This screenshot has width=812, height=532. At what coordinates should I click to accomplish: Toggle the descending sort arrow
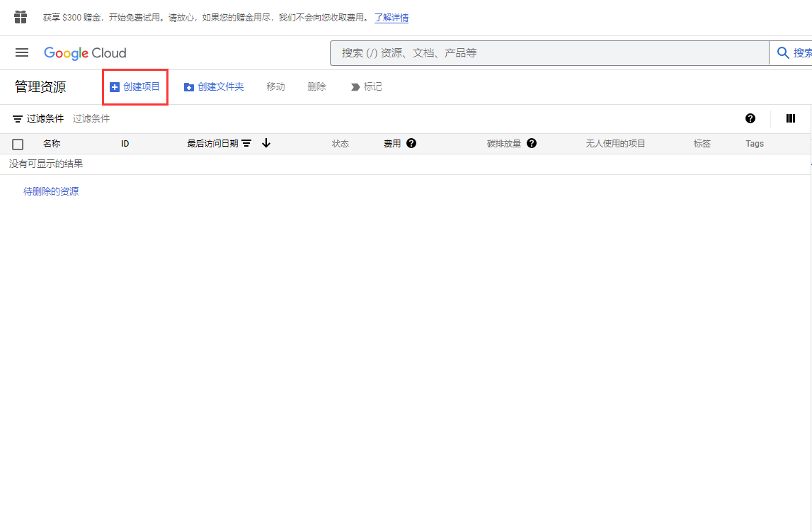tap(266, 143)
